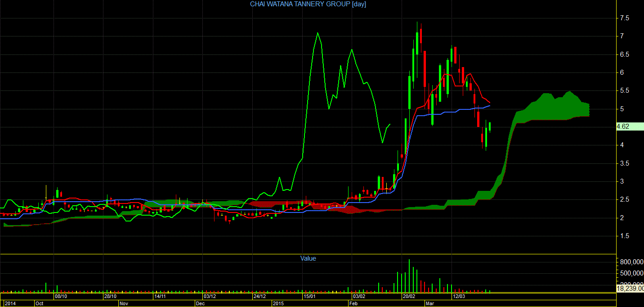This screenshot has height=307, width=644.
Task: Select the 20/02 date marker
Action: tap(409, 296)
